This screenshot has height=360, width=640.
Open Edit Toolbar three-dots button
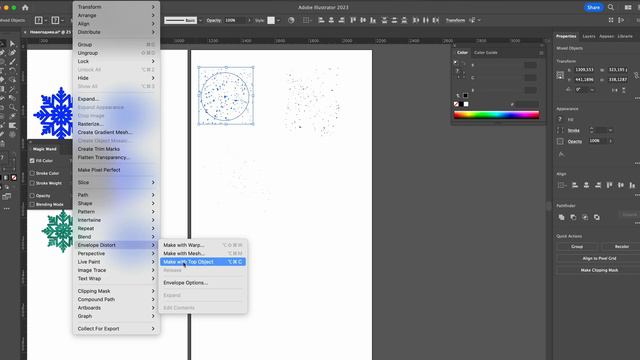pyautogui.click(x=7, y=209)
